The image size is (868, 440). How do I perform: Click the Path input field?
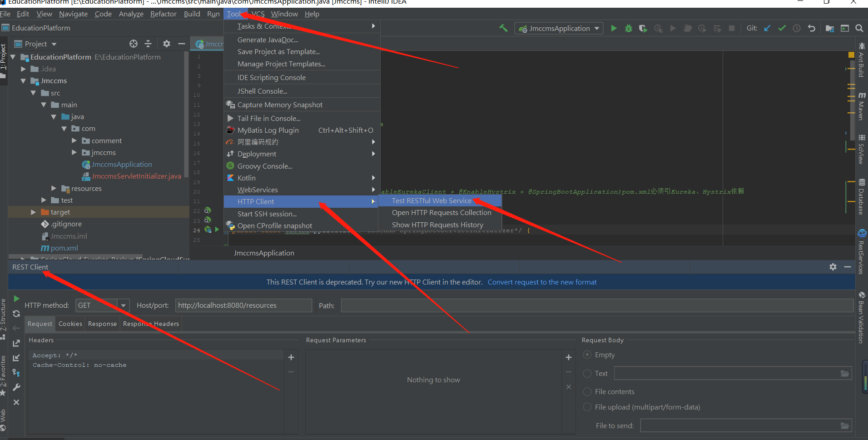[x=597, y=305]
